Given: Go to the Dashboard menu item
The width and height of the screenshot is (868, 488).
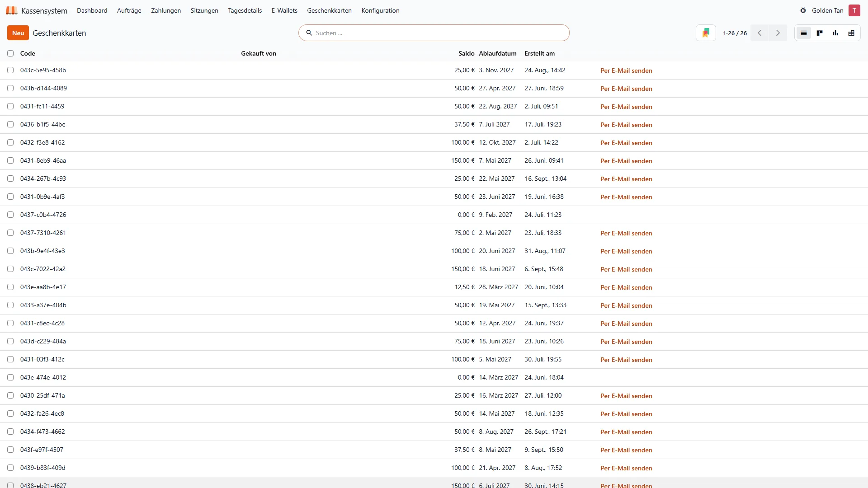Looking at the screenshot, I should (92, 10).
